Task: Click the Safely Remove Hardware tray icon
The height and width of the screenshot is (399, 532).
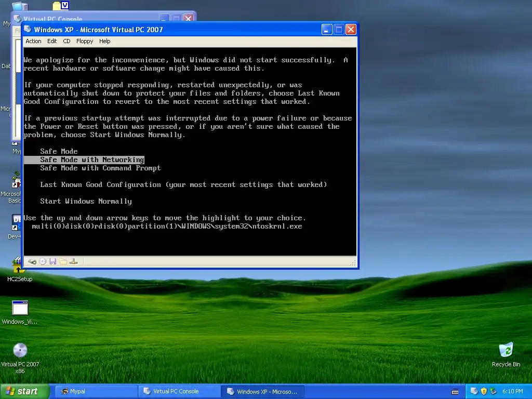Action: click(x=494, y=391)
